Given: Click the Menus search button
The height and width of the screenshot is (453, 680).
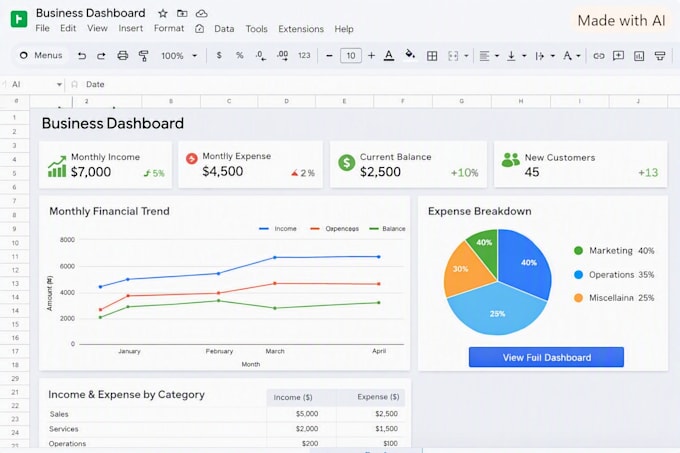Looking at the screenshot, I should tap(41, 55).
